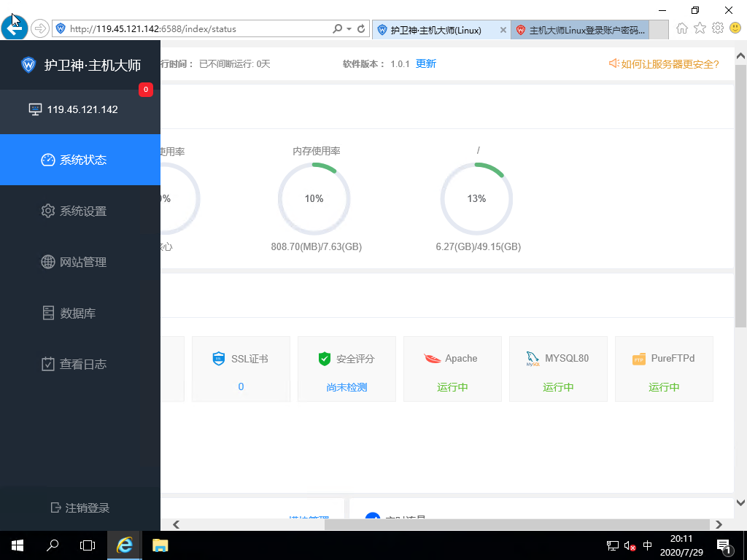This screenshot has width=747, height=560.
Task: Click Apache 运行中 status
Action: click(452, 387)
